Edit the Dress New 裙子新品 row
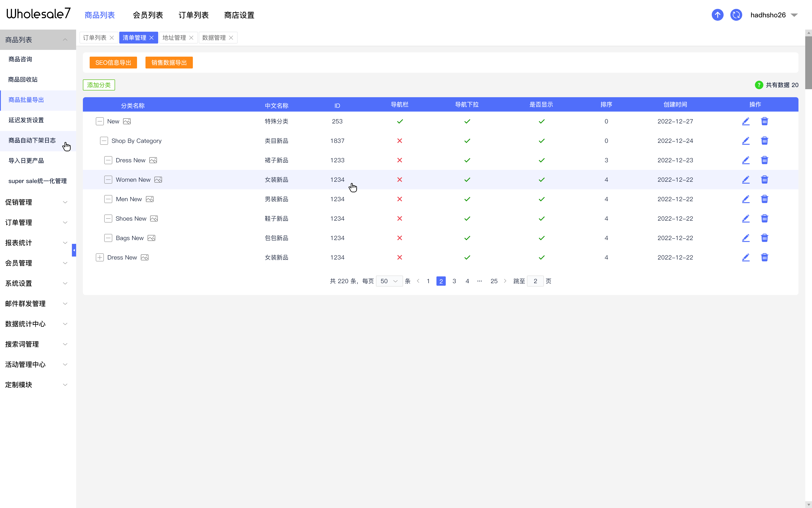Viewport: 812px width, 508px height. point(746,160)
